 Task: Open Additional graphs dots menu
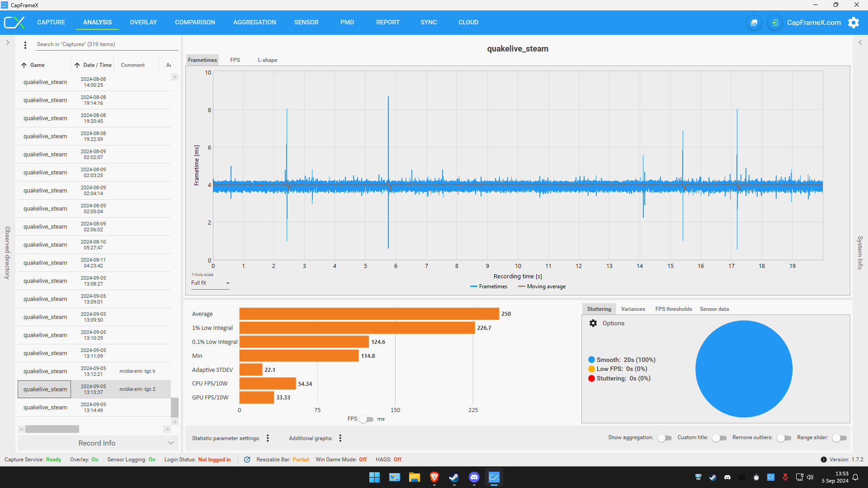tap(340, 438)
